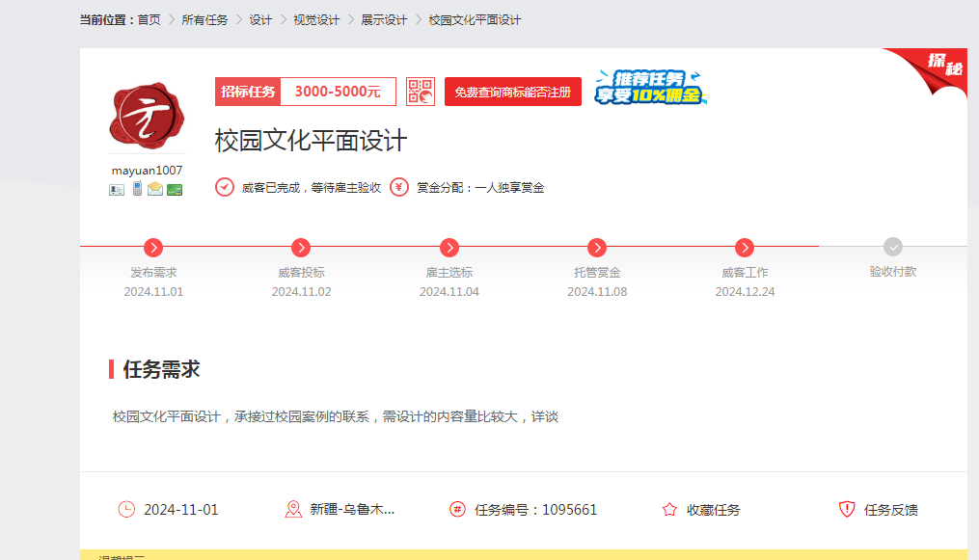
Task: Click username mayuan1007
Action: [x=147, y=171]
